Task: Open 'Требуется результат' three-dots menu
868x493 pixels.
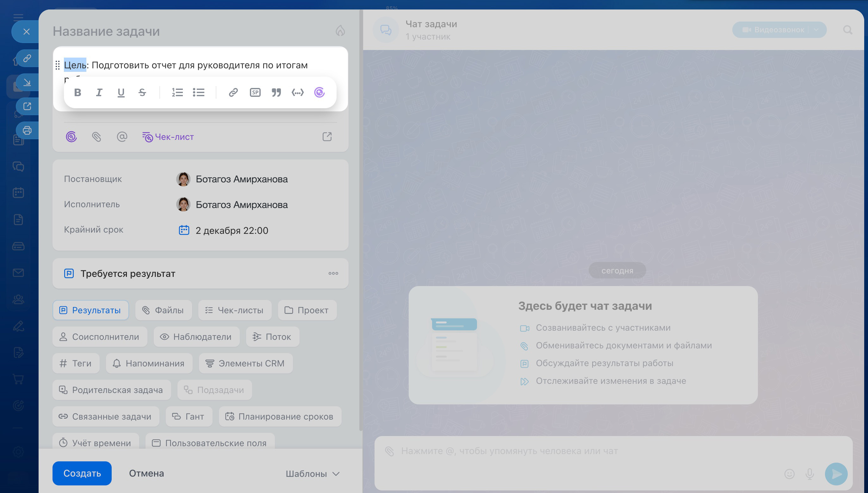Action: [x=333, y=274]
